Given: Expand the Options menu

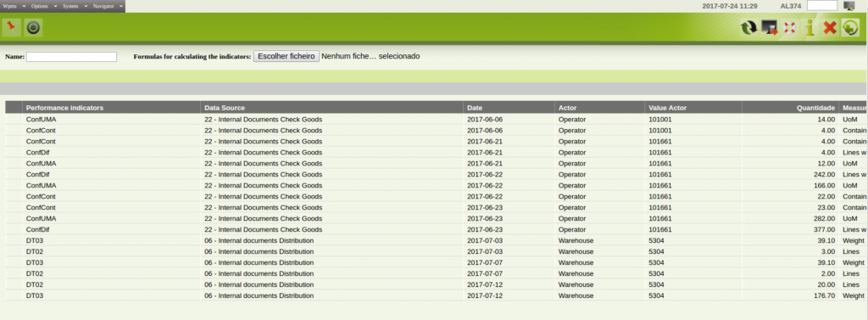Looking at the screenshot, I should pyautogui.click(x=43, y=6).
